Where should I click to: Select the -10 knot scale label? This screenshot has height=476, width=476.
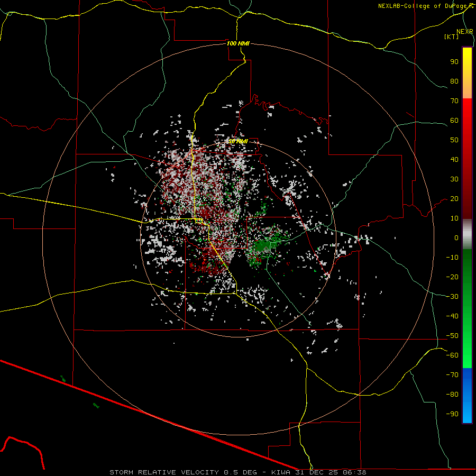tap(452, 258)
